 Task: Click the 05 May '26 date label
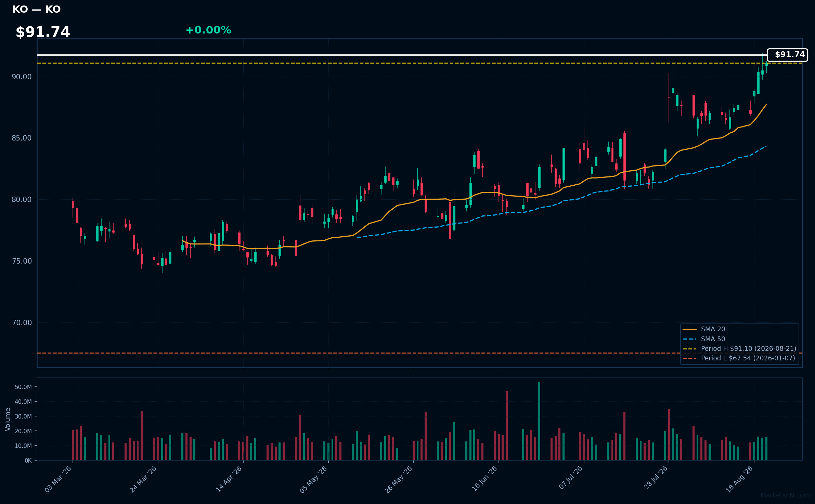(x=313, y=479)
